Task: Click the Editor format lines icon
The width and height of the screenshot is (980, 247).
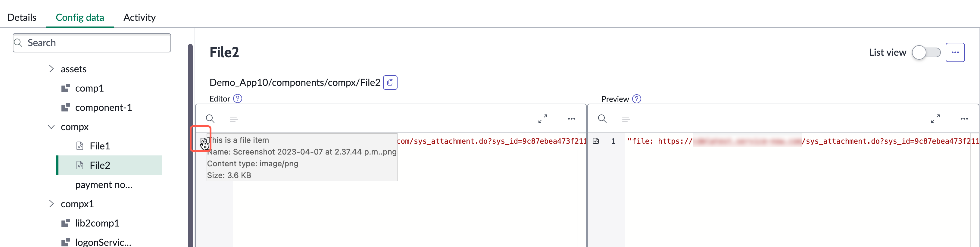Action: click(234, 119)
